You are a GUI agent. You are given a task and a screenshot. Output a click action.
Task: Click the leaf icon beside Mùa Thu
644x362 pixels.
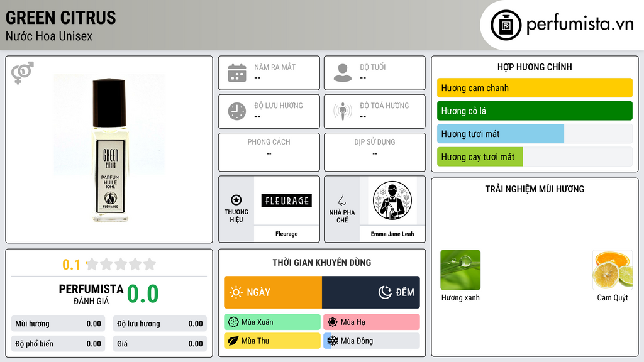click(x=233, y=341)
